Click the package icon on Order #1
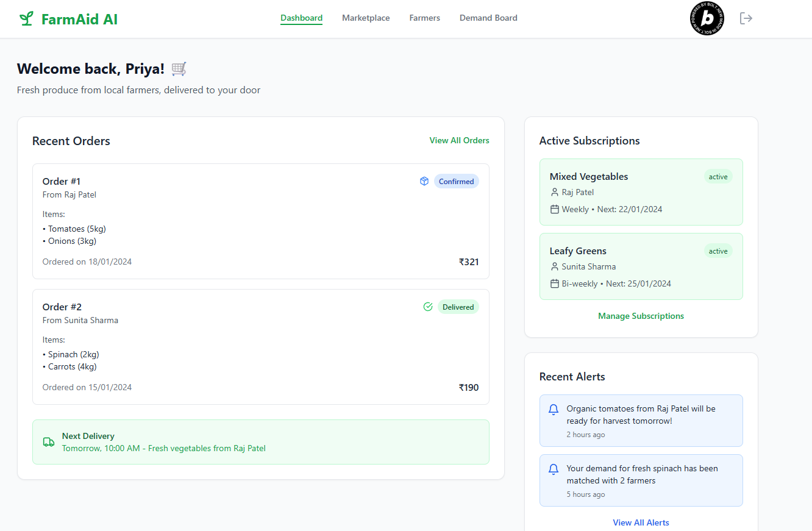 tap(424, 181)
